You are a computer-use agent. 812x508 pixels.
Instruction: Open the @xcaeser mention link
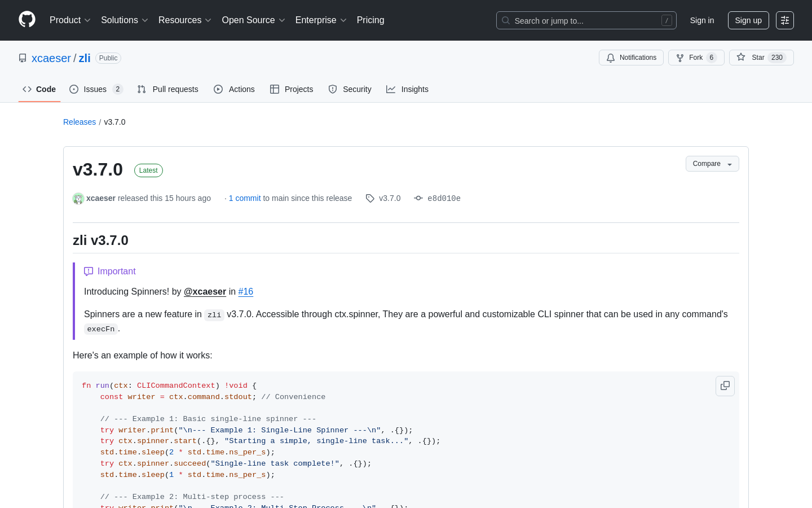coord(205,292)
